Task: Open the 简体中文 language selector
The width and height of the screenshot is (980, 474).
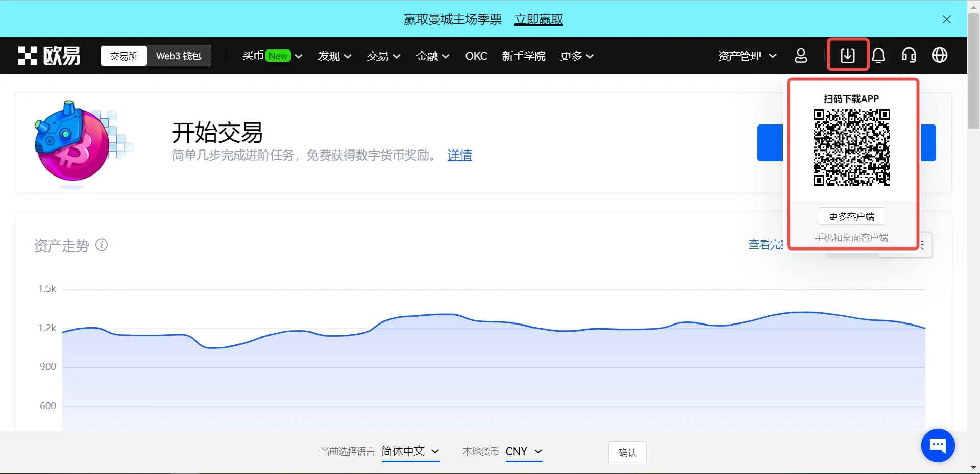Action: pyautogui.click(x=410, y=451)
